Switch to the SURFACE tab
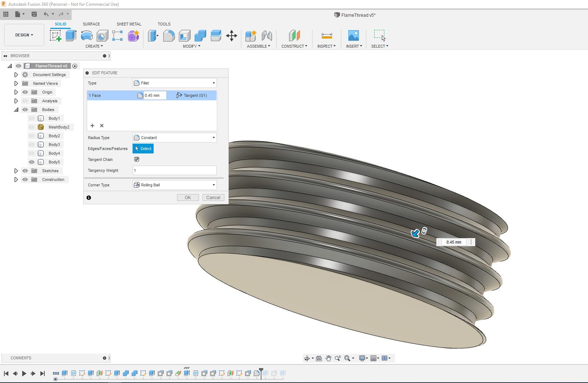This screenshot has width=588, height=383. click(91, 24)
